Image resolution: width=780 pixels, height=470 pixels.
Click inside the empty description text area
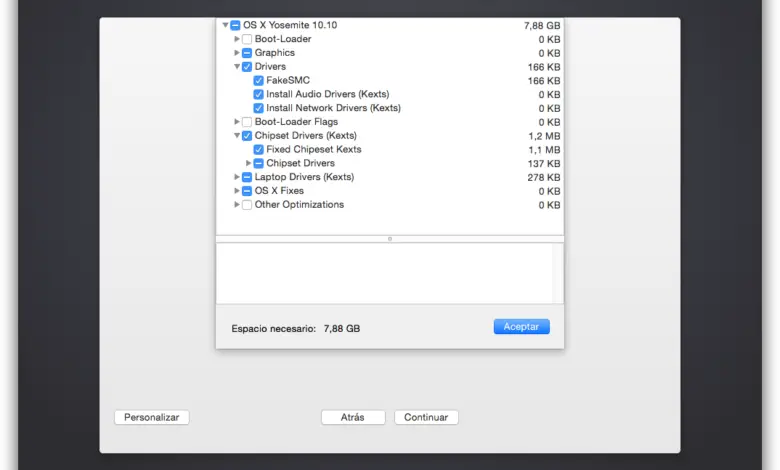tap(384, 273)
